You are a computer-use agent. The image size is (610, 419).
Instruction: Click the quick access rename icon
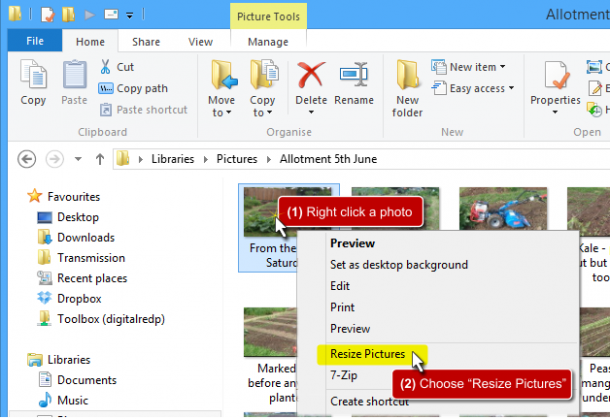(x=111, y=14)
